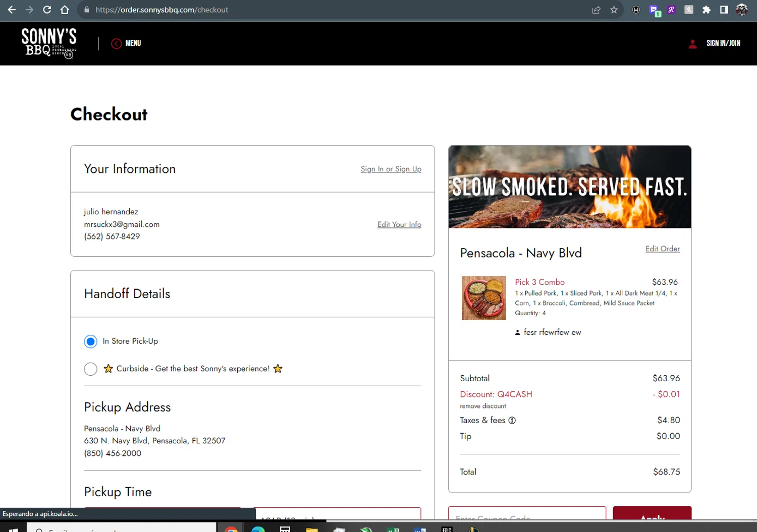Click the name julio hernandez
The height and width of the screenshot is (532, 757).
click(111, 212)
